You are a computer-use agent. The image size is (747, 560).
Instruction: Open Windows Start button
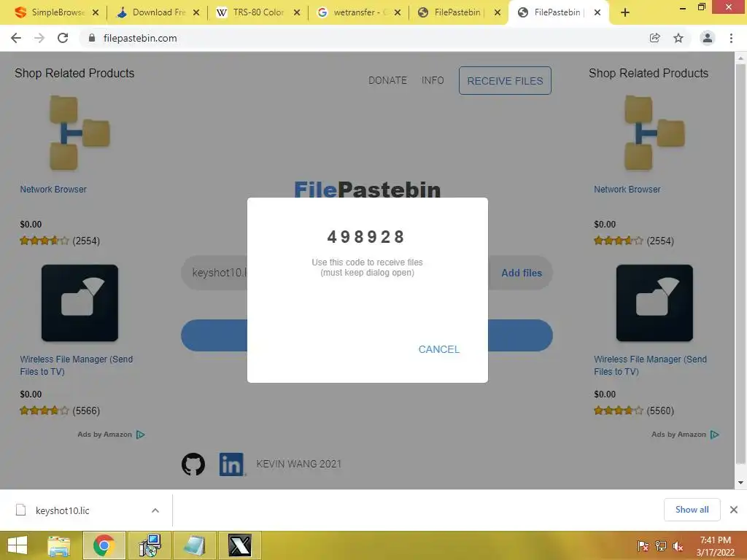click(18, 545)
